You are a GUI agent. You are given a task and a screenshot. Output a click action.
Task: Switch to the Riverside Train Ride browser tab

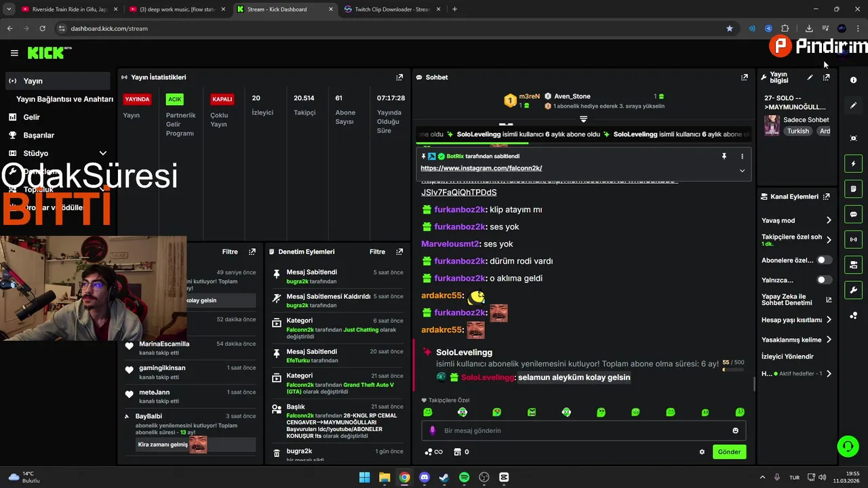[x=69, y=9]
